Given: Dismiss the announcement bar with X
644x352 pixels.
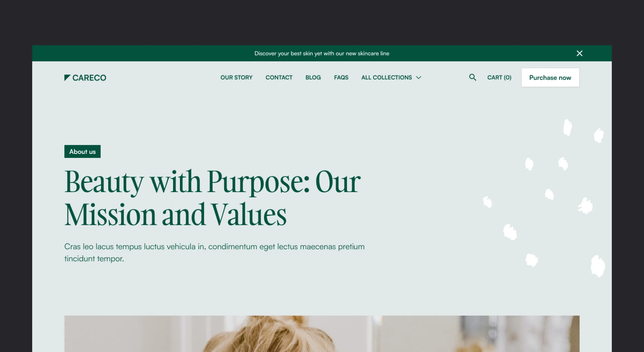Looking at the screenshot, I should pyautogui.click(x=579, y=53).
